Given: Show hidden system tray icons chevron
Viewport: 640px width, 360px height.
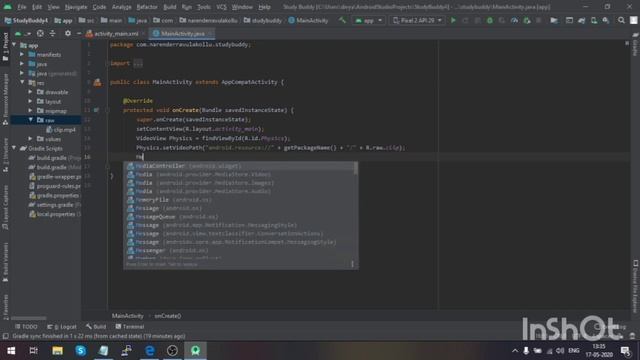Looking at the screenshot, I should click(x=515, y=351).
